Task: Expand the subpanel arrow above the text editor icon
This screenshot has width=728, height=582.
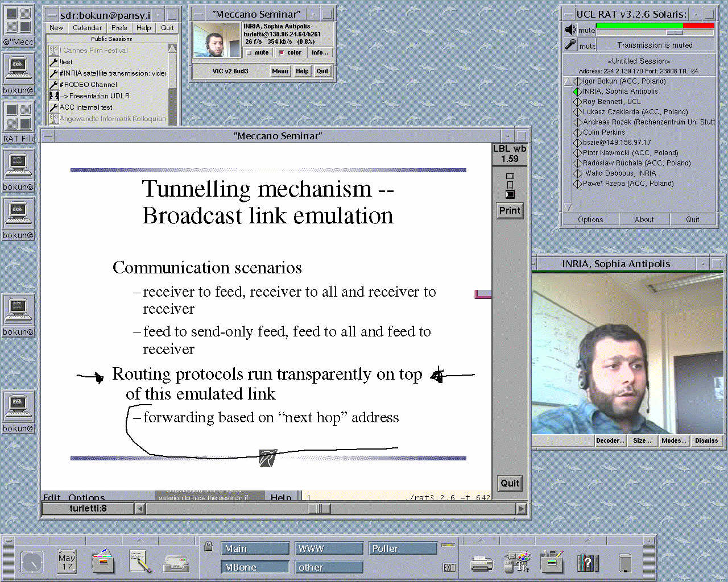Action: coord(140,541)
